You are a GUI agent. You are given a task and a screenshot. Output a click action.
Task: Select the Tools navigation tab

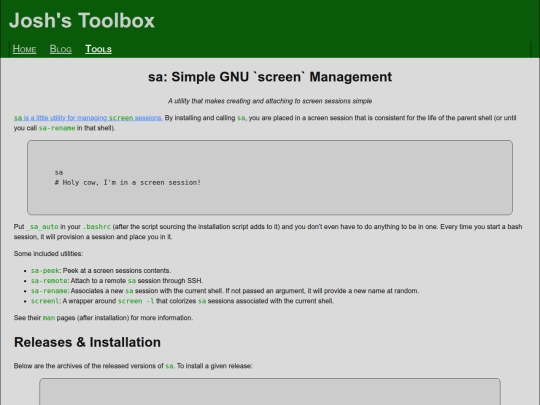pos(98,49)
